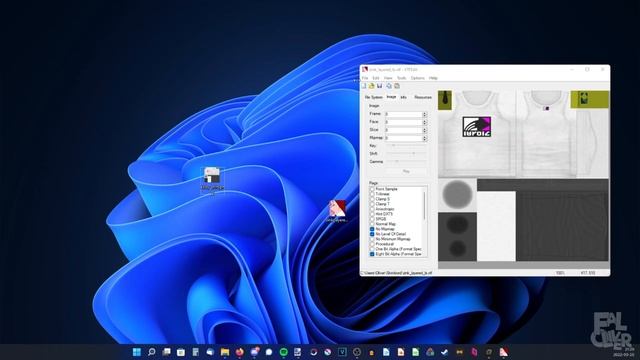This screenshot has height=360, width=640.
Task: Enable the Clamp T flag
Action: tap(372, 204)
